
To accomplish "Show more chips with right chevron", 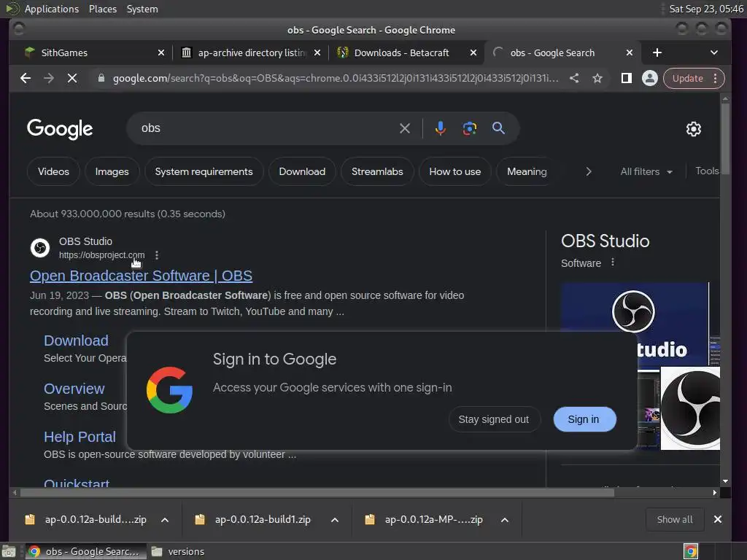I will [589, 171].
